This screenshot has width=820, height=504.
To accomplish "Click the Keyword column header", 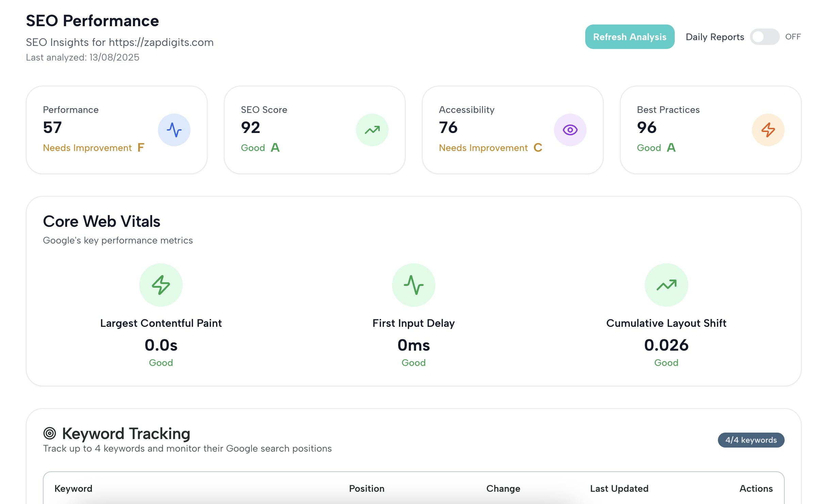I will [73, 489].
